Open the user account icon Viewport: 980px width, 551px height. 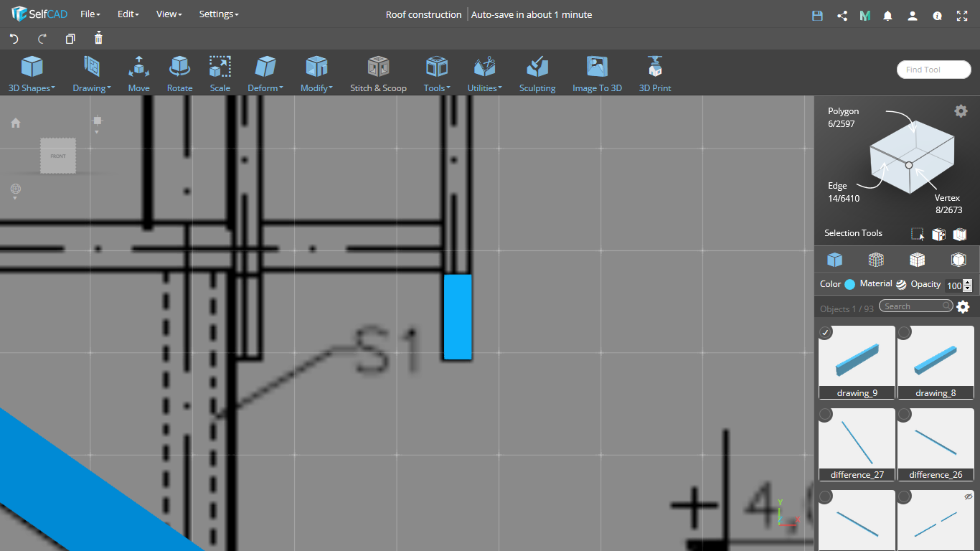[913, 15]
